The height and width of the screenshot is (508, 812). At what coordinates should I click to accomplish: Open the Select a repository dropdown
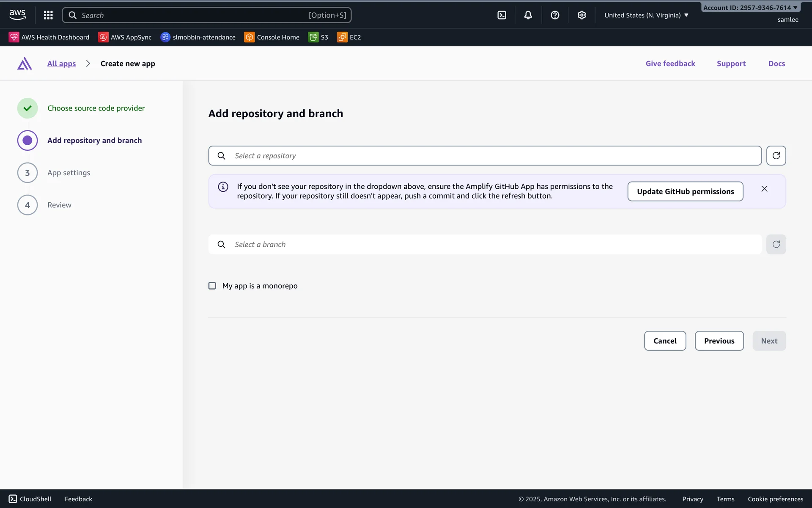pos(484,156)
